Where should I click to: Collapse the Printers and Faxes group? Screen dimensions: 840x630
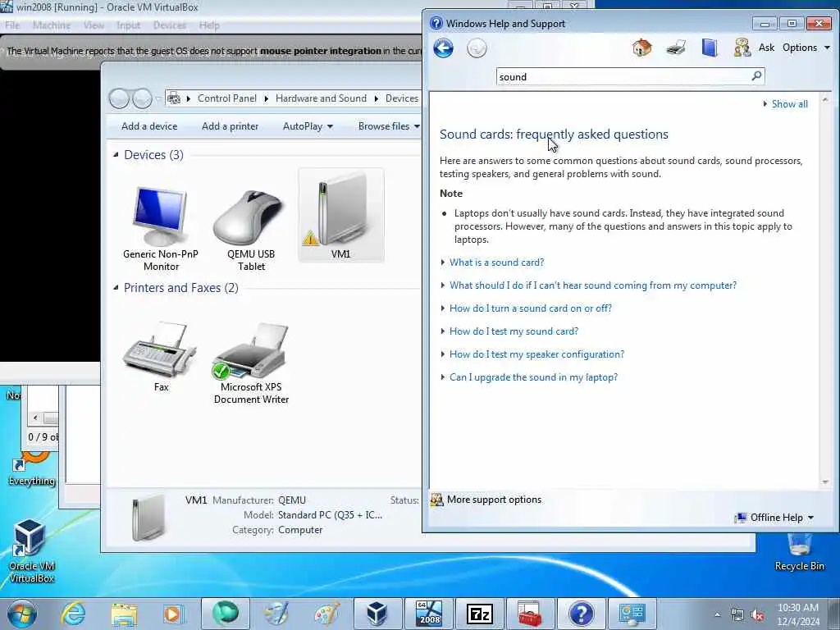pyautogui.click(x=116, y=288)
